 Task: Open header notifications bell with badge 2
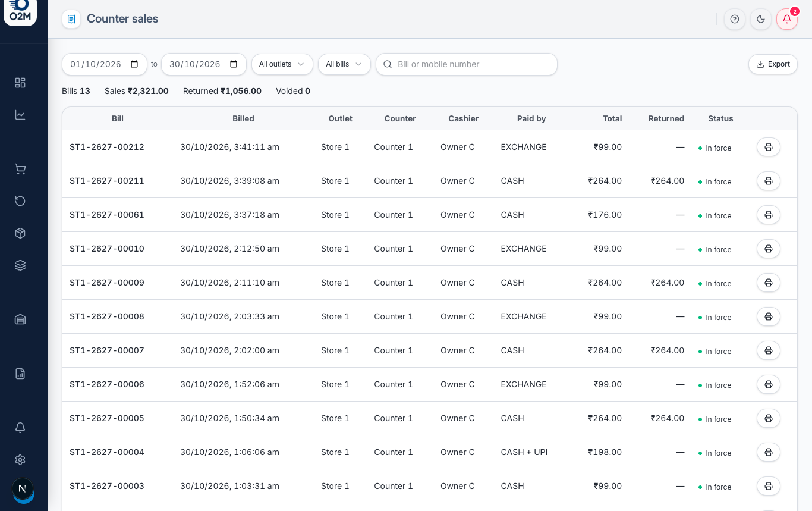click(787, 19)
